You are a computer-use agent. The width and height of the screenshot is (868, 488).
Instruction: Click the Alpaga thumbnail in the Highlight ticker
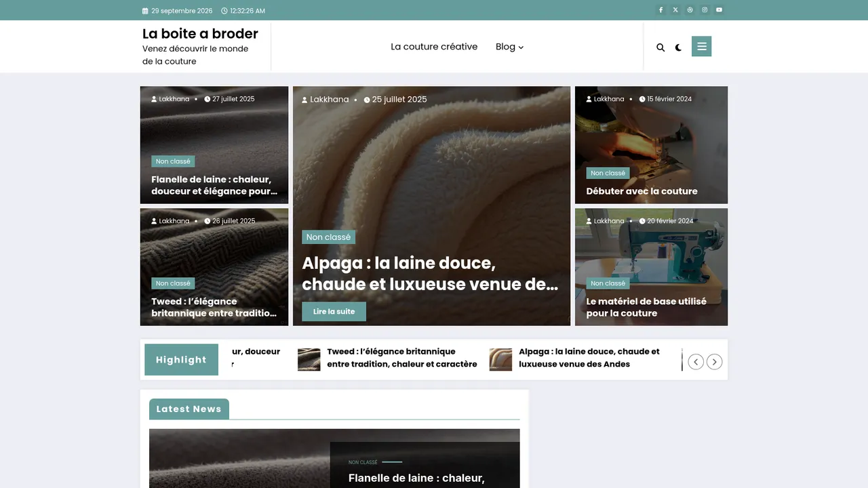coord(501,360)
